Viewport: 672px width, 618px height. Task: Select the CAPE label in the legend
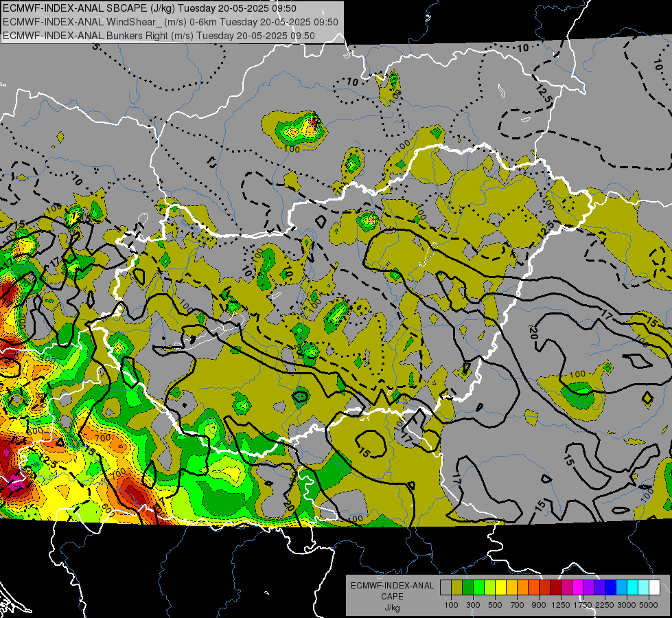point(392,597)
